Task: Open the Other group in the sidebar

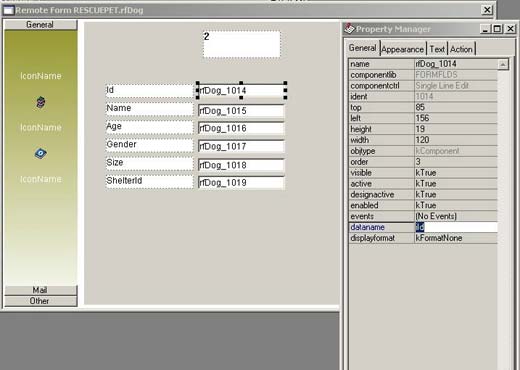Action: click(40, 301)
